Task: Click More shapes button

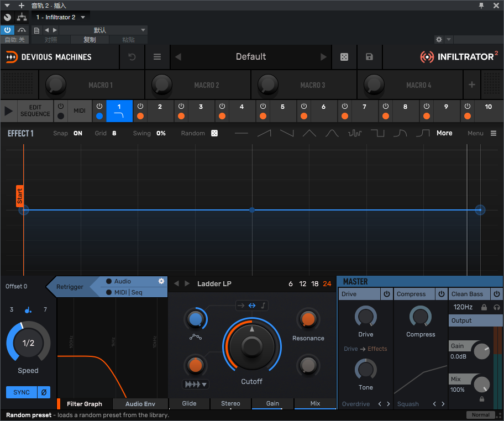Action: coord(444,133)
